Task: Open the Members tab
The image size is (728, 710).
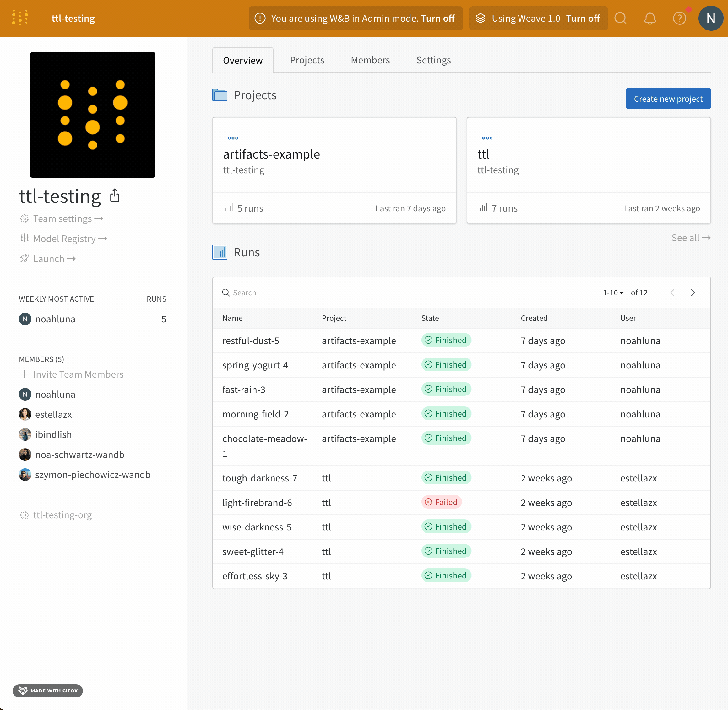Action: point(370,60)
